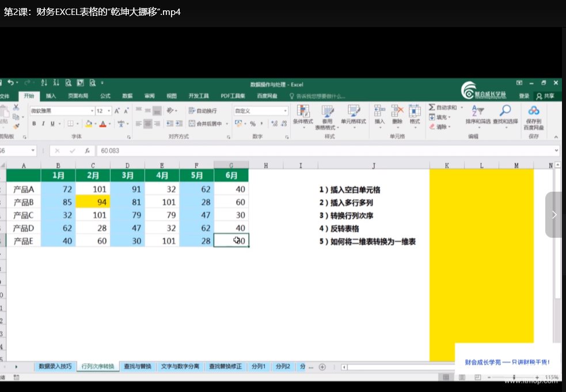This screenshot has width=566, height=392.
Task: Switch to the 查找与替换 sheet tab
Action: click(x=138, y=366)
